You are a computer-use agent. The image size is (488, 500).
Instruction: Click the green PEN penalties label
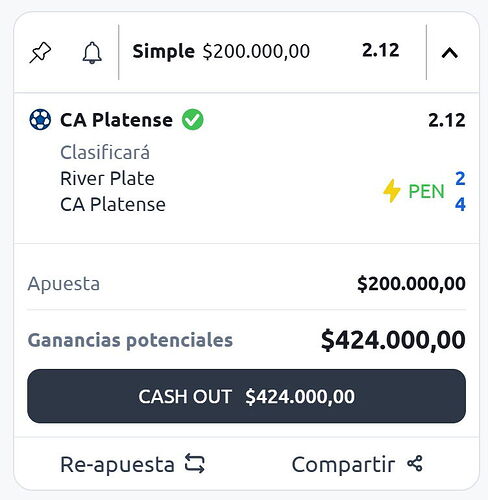point(427,191)
